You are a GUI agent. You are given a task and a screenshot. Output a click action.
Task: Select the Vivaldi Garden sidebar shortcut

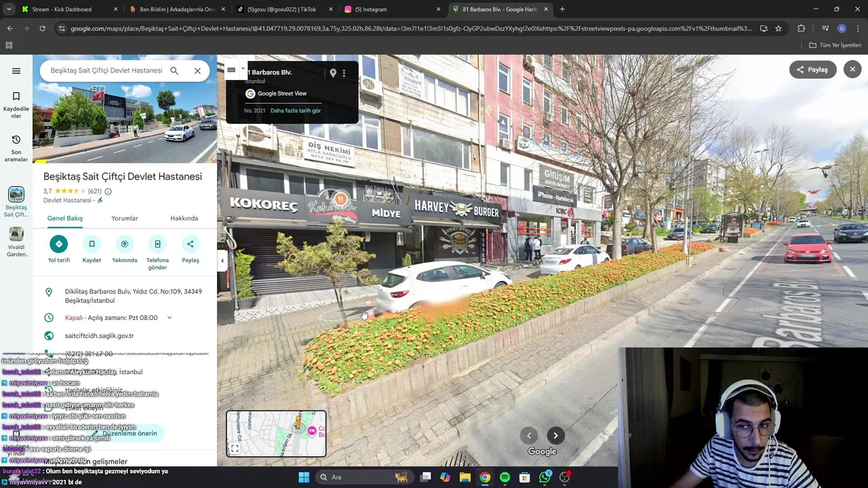16,242
